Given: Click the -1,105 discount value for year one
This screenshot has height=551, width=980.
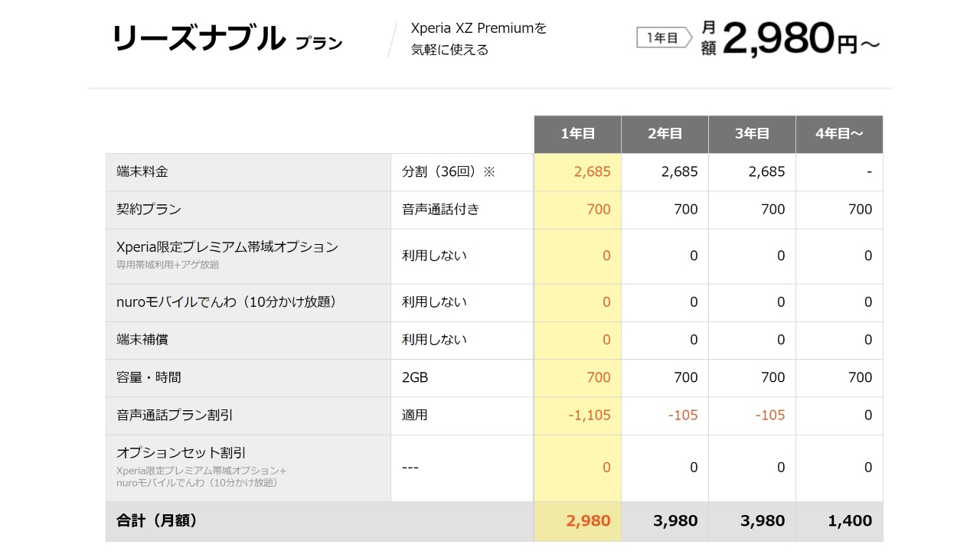Looking at the screenshot, I should click(x=589, y=415).
